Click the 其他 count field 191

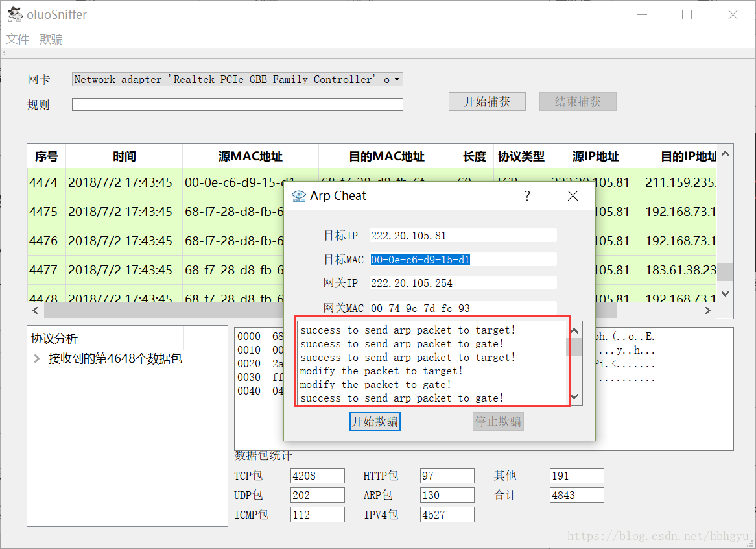576,476
